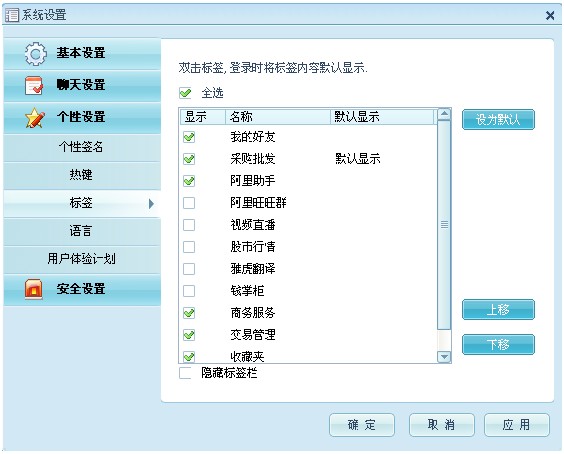Click the scroll down arrow of the tag list
The height and width of the screenshot is (454, 564).
click(444, 357)
